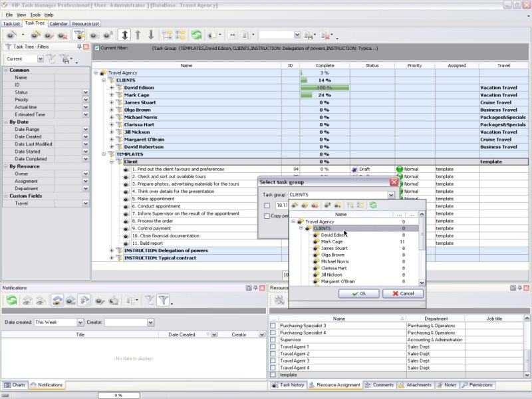Screen dimensions: 532x399
Task: Open the Status filter dropdown
Action: click(86, 92)
